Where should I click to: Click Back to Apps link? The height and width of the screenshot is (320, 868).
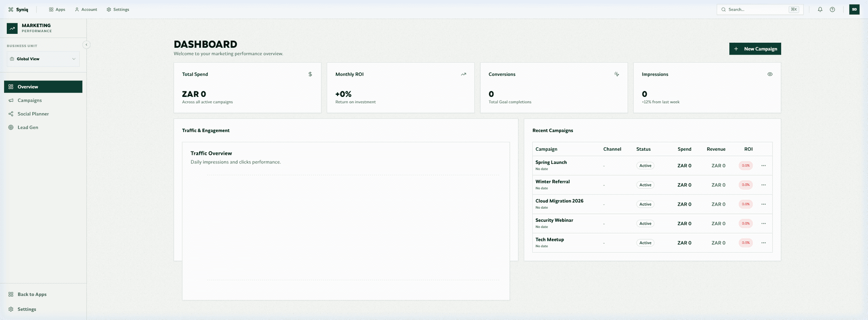click(32, 294)
